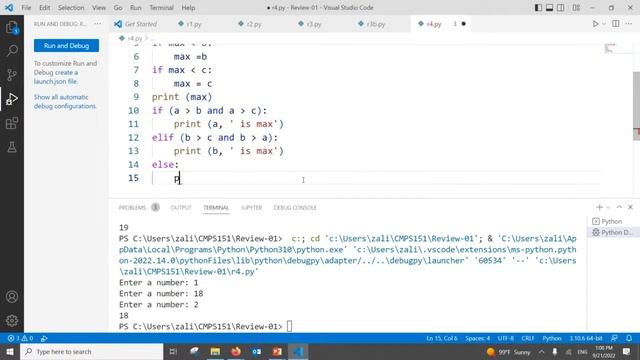Toggle the secondary side bar layout icon
This screenshot has width=640, height=360.
coord(561,8)
